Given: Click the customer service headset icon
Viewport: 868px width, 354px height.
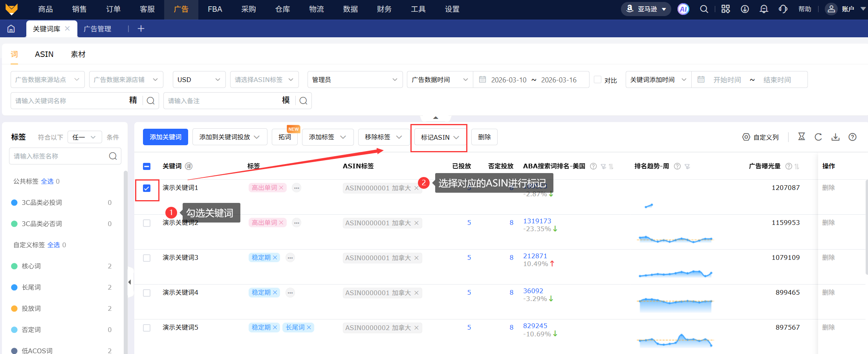Looking at the screenshot, I should (x=783, y=9).
